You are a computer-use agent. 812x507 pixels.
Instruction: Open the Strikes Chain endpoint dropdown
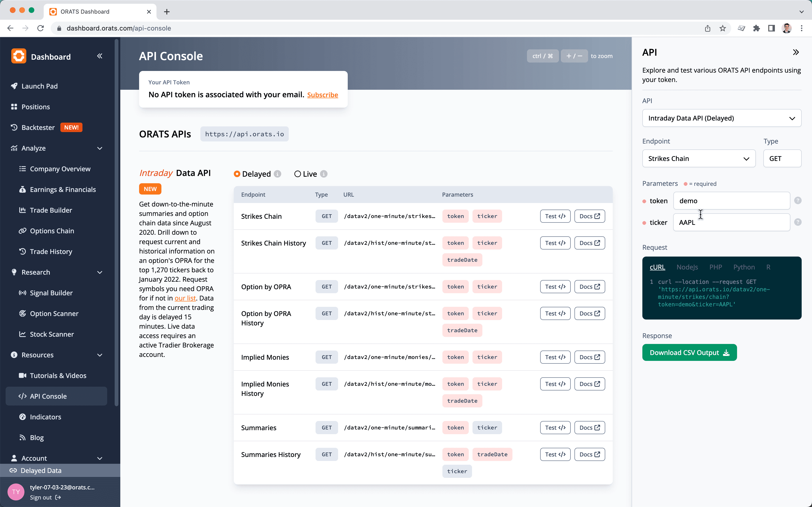tap(699, 158)
